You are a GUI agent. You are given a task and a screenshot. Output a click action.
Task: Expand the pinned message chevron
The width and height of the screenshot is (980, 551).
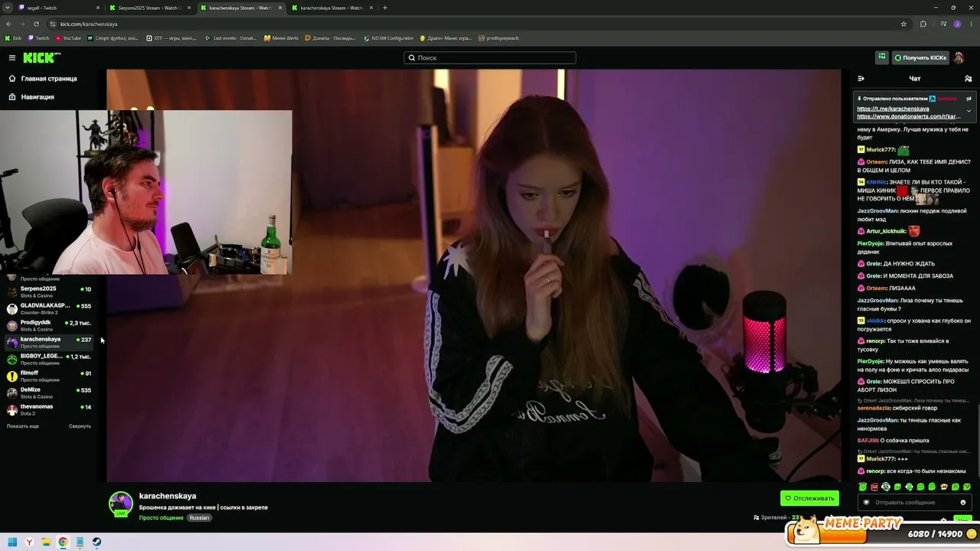coord(969,111)
